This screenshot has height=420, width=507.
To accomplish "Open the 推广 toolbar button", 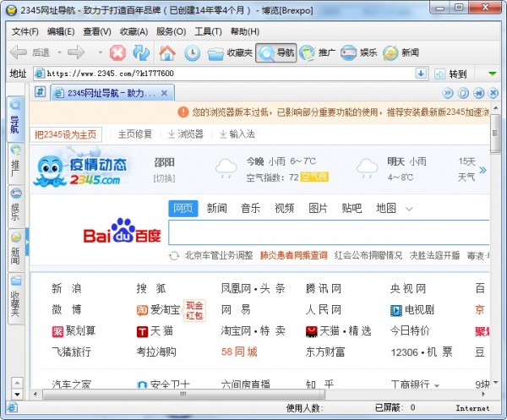I will point(317,52).
